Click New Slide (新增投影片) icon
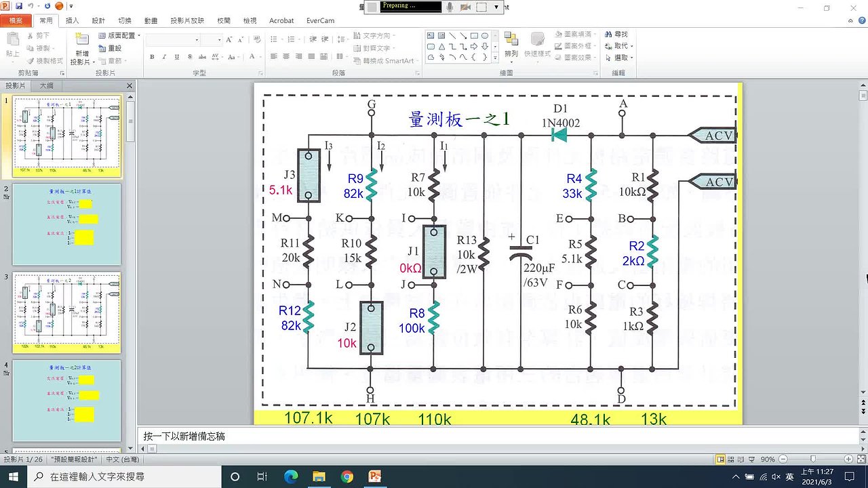868x488 pixels. [82, 39]
